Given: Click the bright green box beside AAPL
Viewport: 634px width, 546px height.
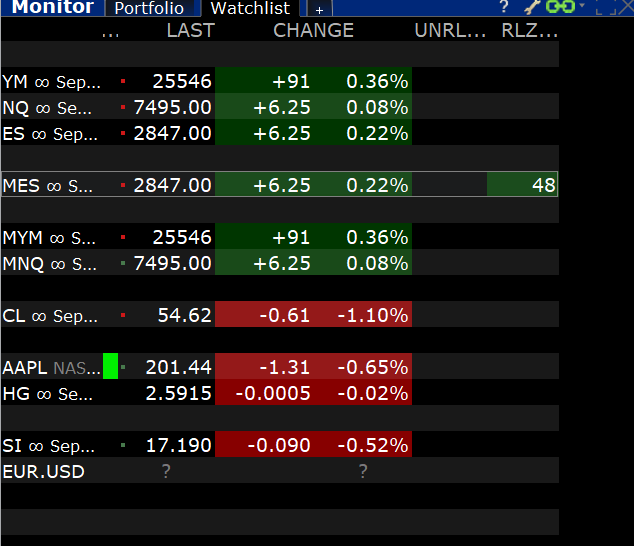Looking at the screenshot, I should (110, 366).
